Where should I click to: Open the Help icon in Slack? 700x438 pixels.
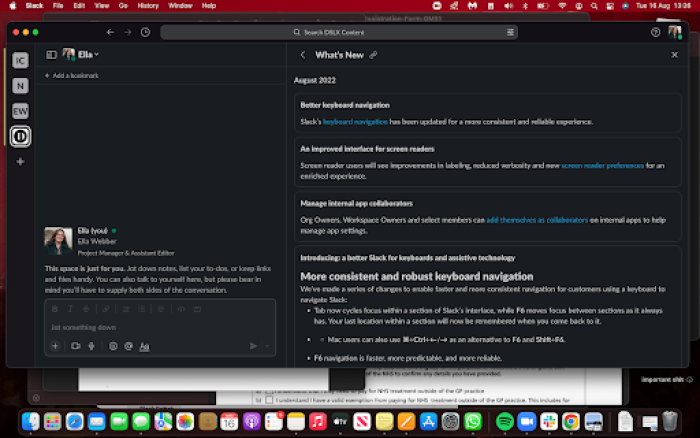[x=655, y=32]
